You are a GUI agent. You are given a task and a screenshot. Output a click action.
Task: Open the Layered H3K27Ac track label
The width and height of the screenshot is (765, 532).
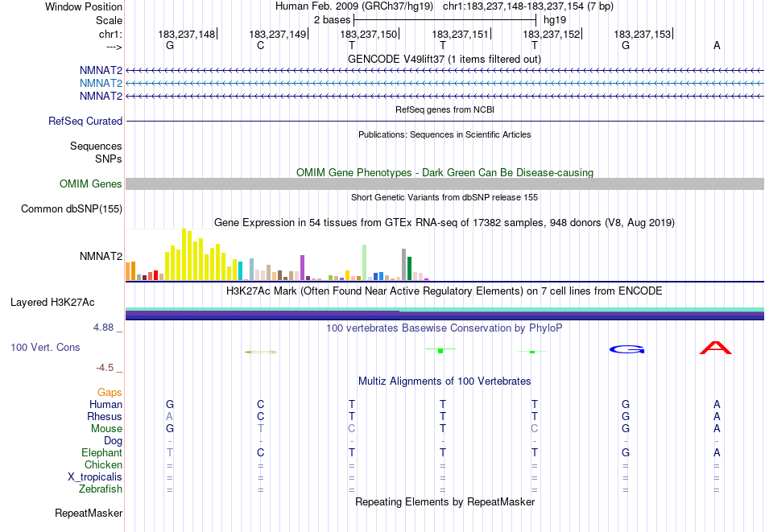coord(52,303)
